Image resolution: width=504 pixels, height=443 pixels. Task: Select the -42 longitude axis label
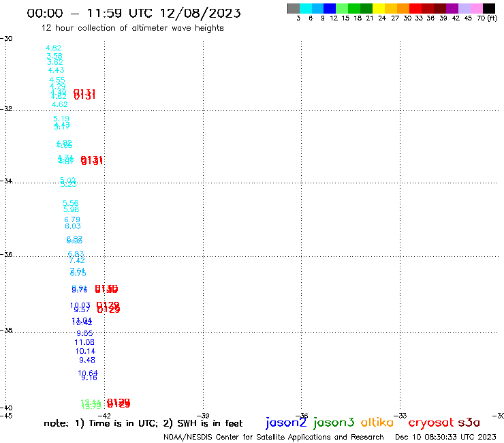(104, 416)
